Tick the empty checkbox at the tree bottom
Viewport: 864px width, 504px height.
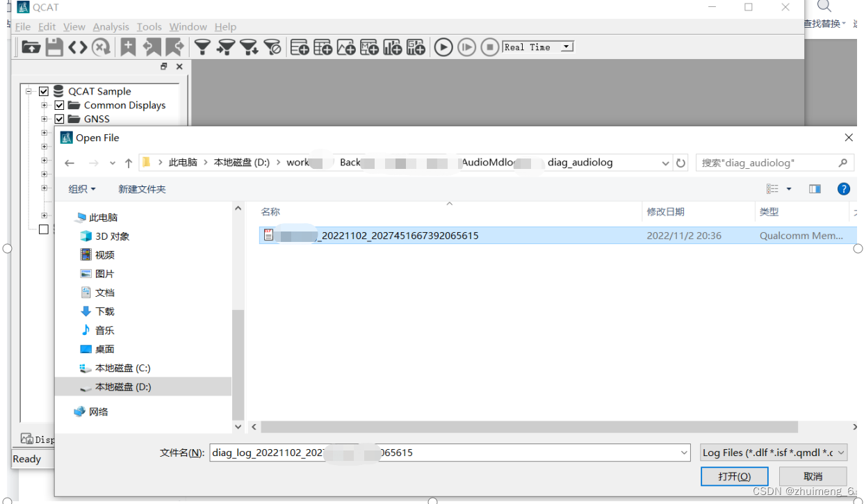(x=44, y=229)
